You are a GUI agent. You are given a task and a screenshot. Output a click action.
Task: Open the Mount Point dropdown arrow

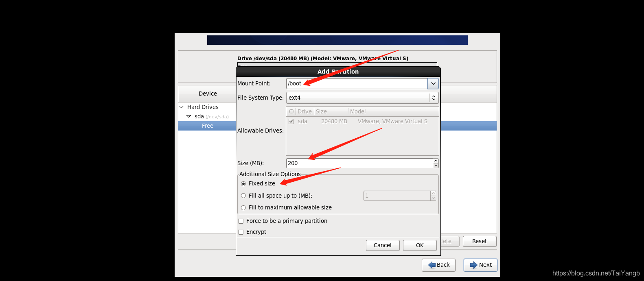(x=433, y=83)
